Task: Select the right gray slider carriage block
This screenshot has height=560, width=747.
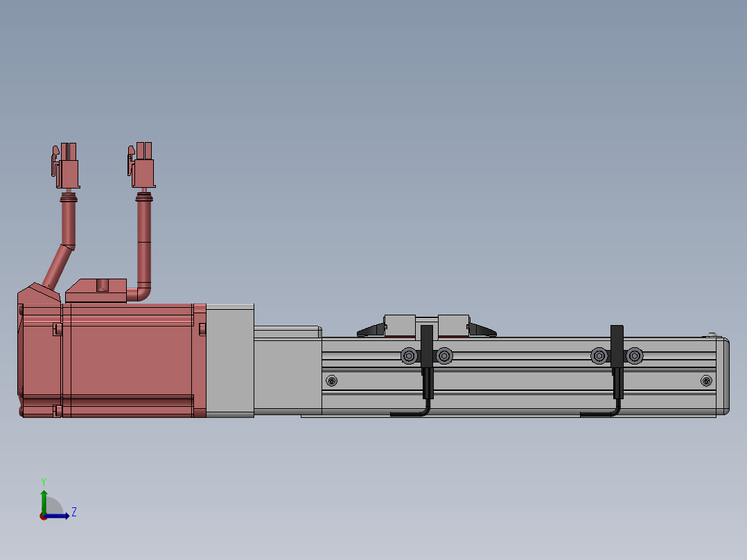Action: tap(453, 324)
